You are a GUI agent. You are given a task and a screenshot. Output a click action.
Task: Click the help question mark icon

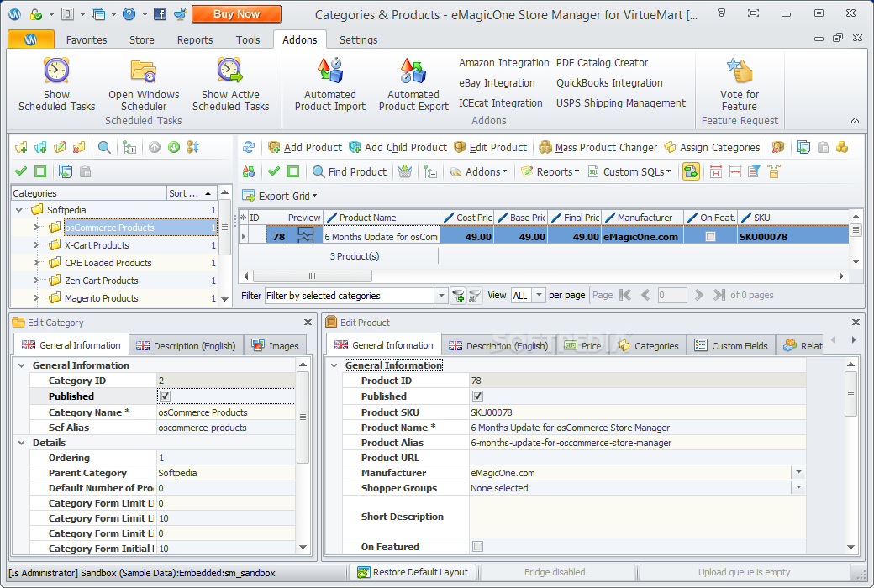(129, 14)
